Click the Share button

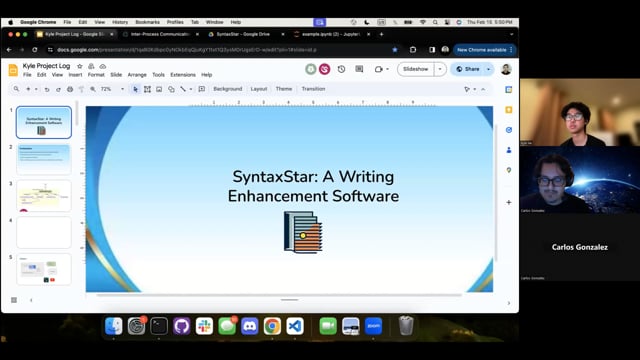pyautogui.click(x=468, y=69)
